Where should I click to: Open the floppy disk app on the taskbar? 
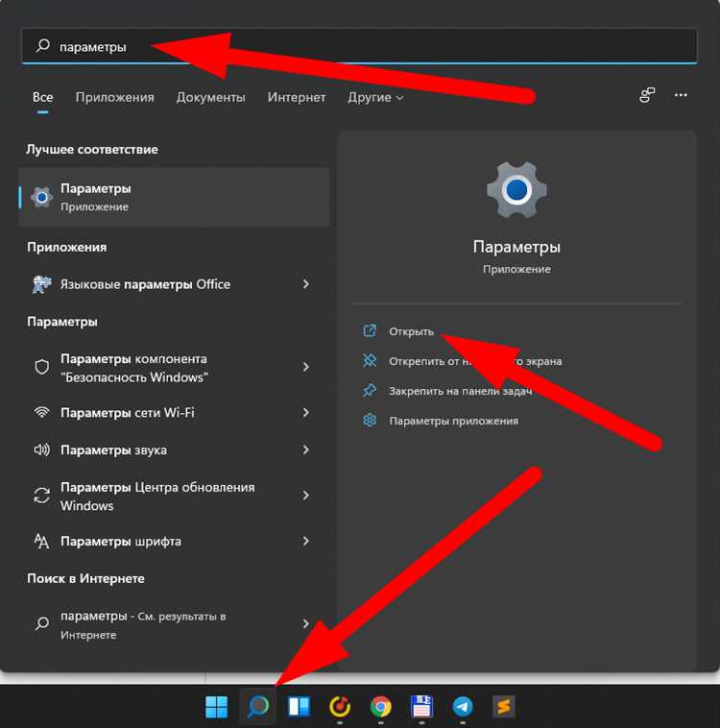click(421, 706)
